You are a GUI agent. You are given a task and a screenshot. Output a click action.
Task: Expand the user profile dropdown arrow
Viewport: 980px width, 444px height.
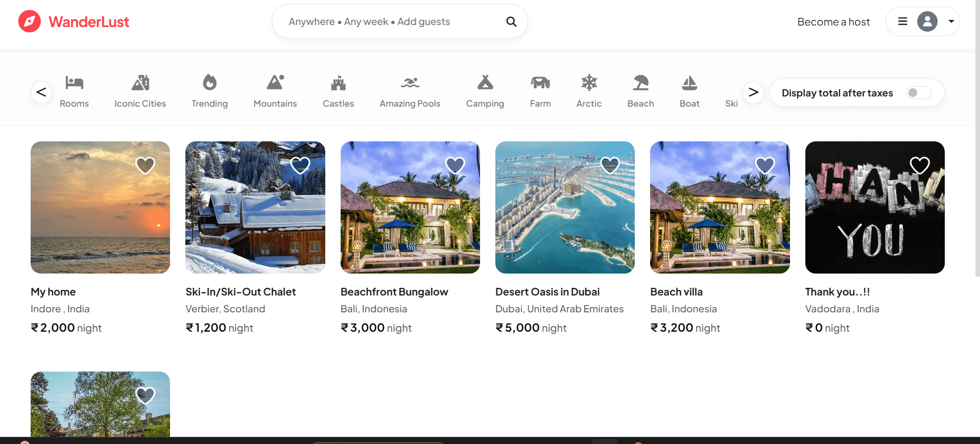[951, 21]
